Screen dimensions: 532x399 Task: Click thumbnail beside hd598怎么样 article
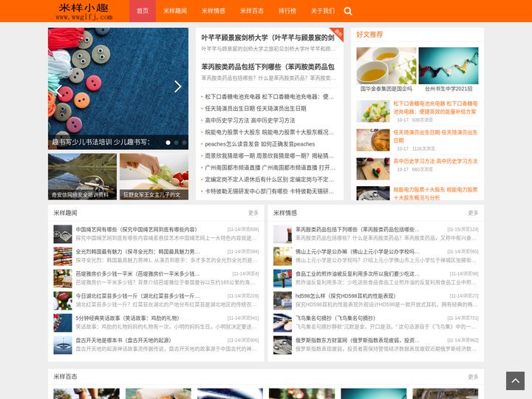(282, 301)
